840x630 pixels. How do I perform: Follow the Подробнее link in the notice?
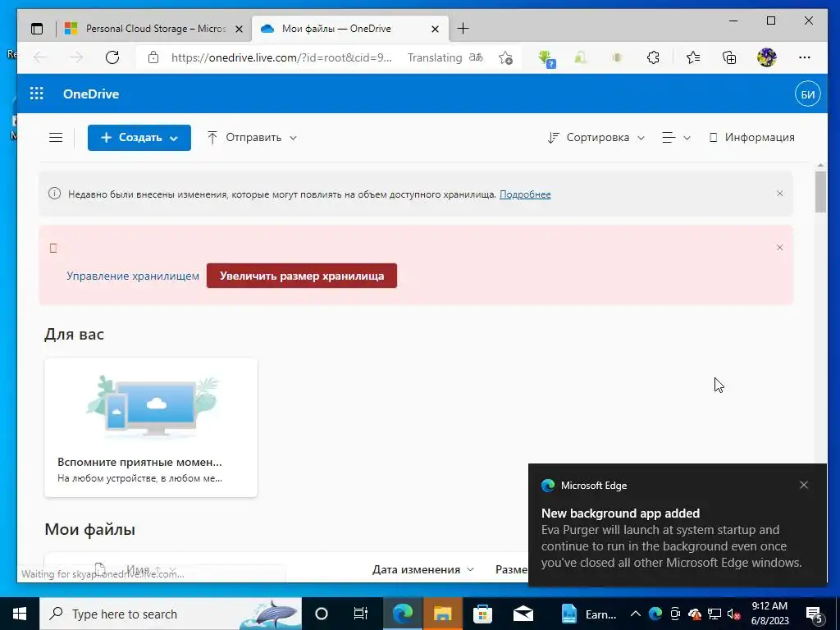525,194
